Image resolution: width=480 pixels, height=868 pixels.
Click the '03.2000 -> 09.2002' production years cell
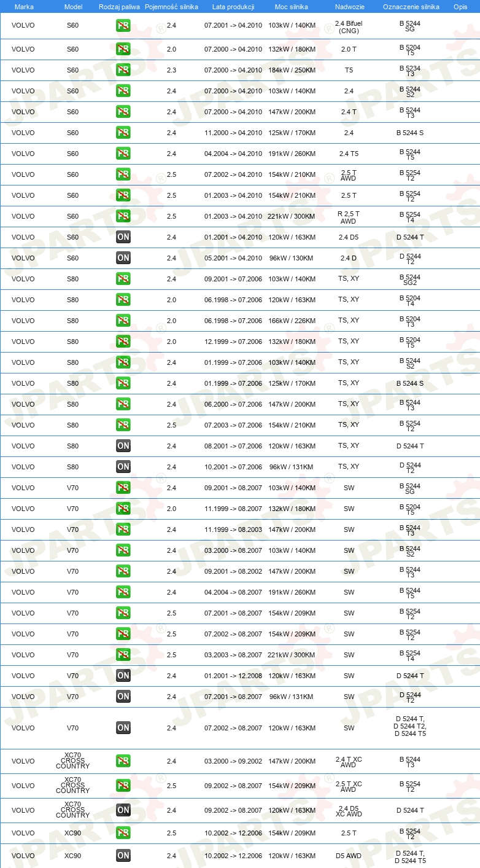pyautogui.click(x=233, y=761)
